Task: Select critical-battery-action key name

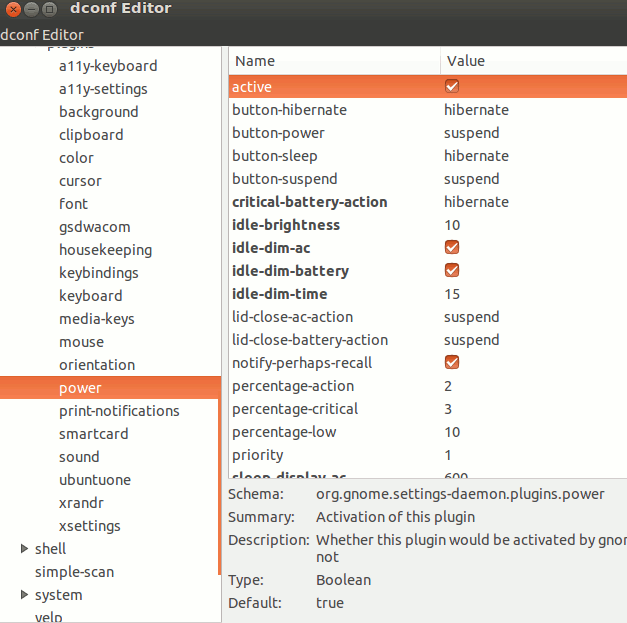Action: 310,202
